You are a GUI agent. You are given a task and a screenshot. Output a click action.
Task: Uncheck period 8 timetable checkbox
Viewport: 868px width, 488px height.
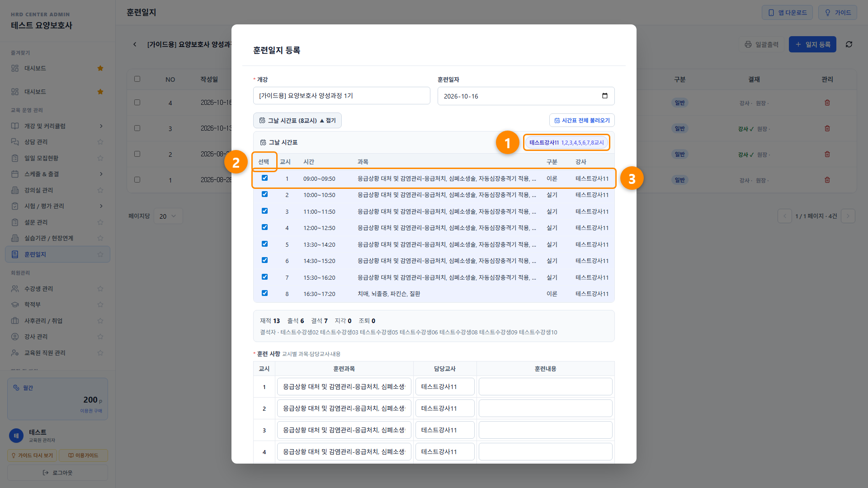tap(264, 293)
